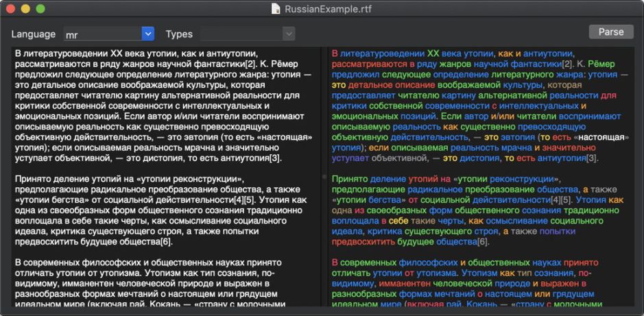644x316 pixels.
Task: Click the RussianExample.rtf document icon in title bar
Action: coord(276,10)
